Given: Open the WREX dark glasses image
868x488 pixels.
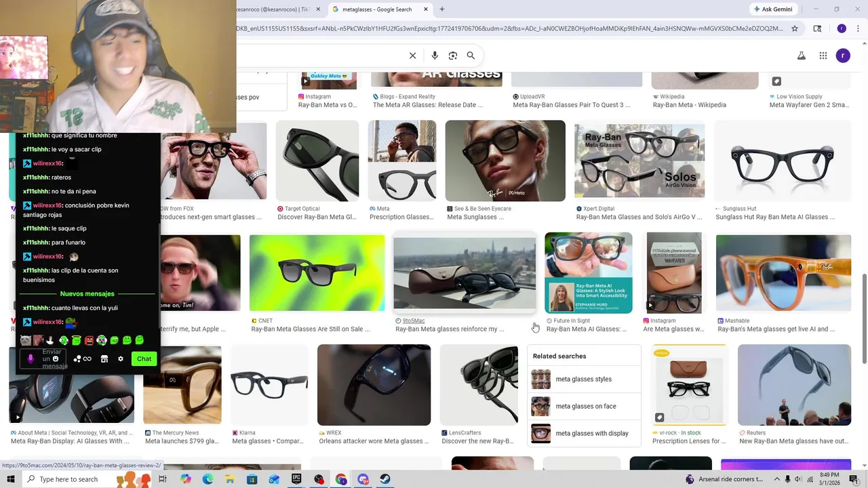Looking at the screenshot, I should tap(374, 385).
